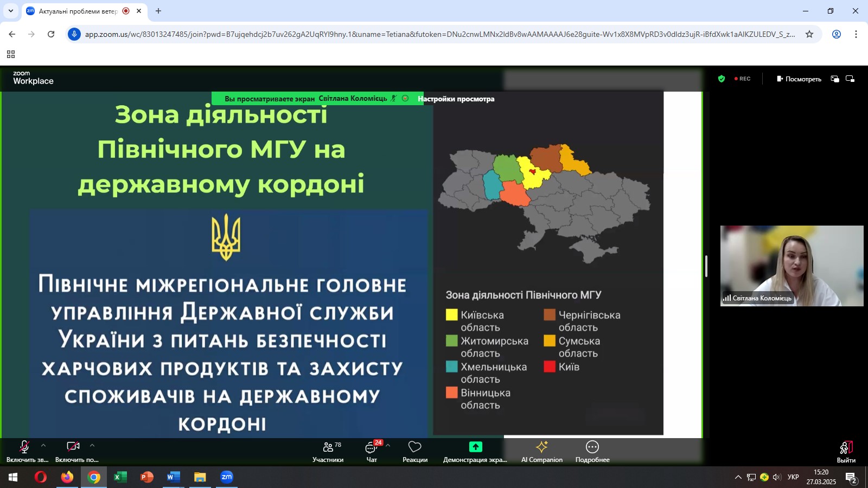Open the Реакции reactions menu
This screenshot has width=868, height=488.
[415, 451]
